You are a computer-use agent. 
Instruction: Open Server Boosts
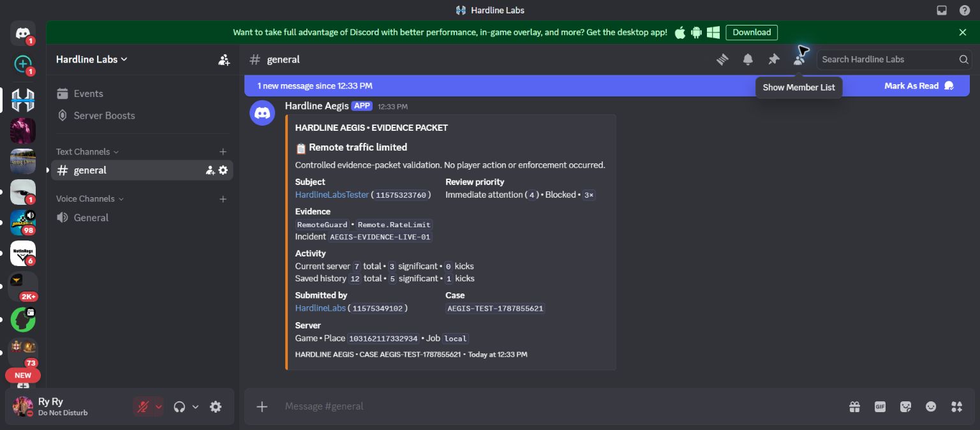click(x=142, y=115)
